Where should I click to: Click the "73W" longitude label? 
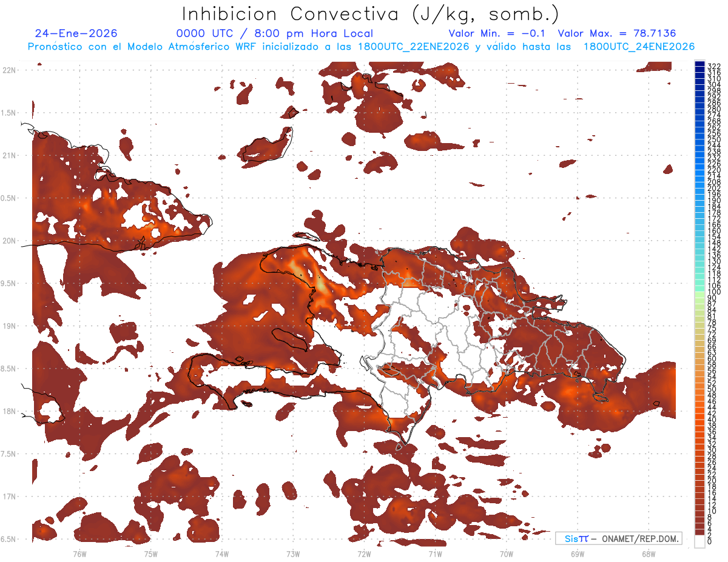click(293, 554)
